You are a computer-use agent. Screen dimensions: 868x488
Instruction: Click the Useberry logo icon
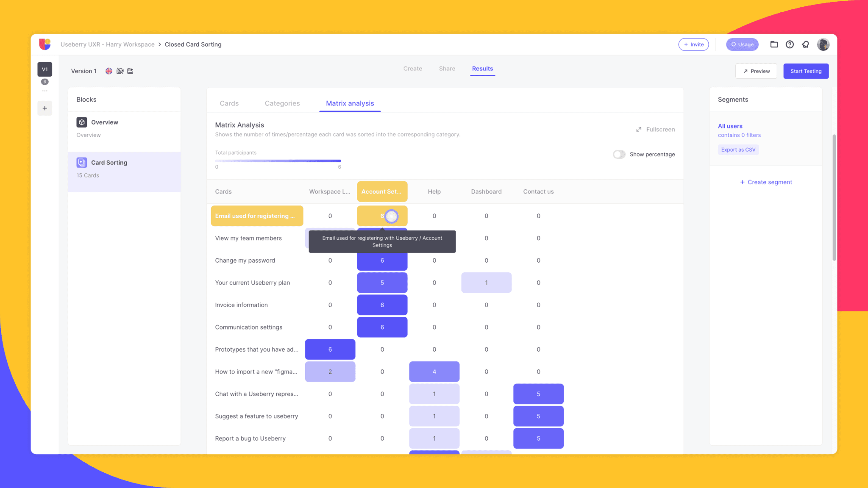[x=45, y=44]
